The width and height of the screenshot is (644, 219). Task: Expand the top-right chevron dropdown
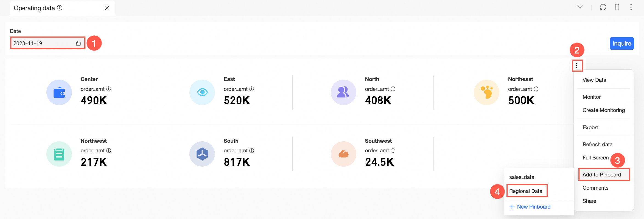[x=580, y=7]
